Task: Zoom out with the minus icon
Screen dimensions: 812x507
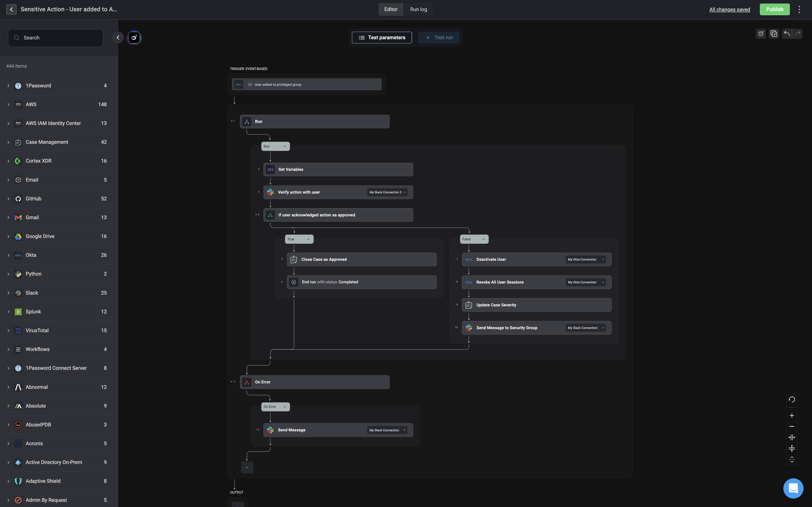Action: pos(792,426)
